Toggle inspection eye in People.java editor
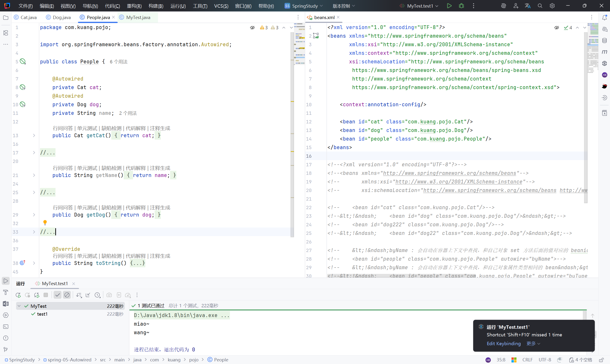This screenshot has width=610, height=364. point(252,28)
